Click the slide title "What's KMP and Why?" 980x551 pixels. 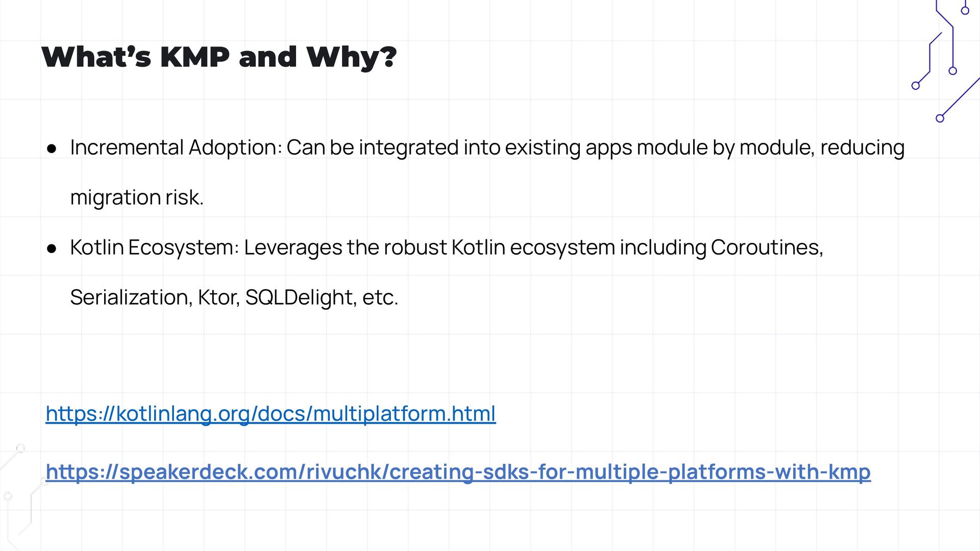[219, 57]
